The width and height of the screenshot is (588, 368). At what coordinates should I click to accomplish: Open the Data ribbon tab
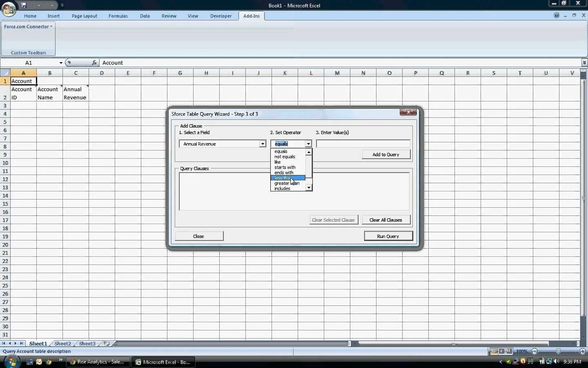[145, 16]
